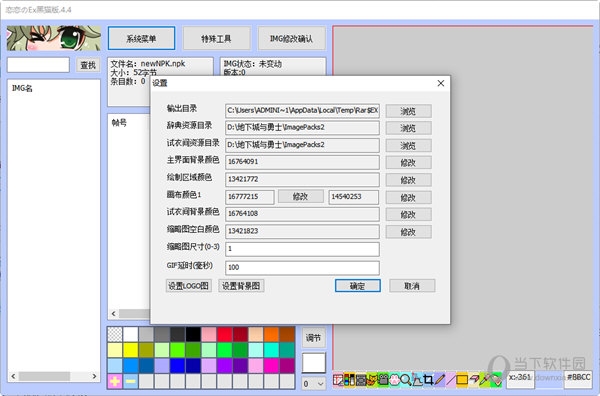Select the yellow rectangle shape tool
The height and width of the screenshot is (396, 600).
[462, 380]
